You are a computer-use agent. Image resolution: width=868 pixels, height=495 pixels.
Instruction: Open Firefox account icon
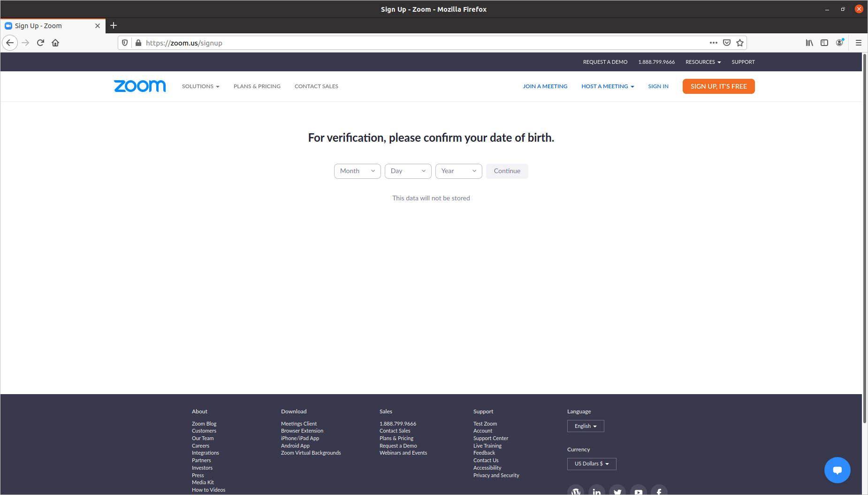click(x=839, y=43)
